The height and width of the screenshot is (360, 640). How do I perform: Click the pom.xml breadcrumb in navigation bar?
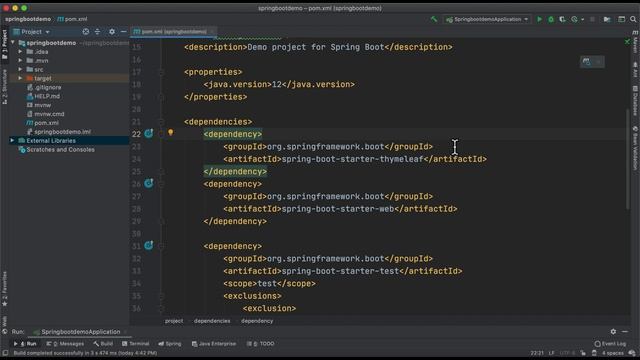[x=72, y=19]
